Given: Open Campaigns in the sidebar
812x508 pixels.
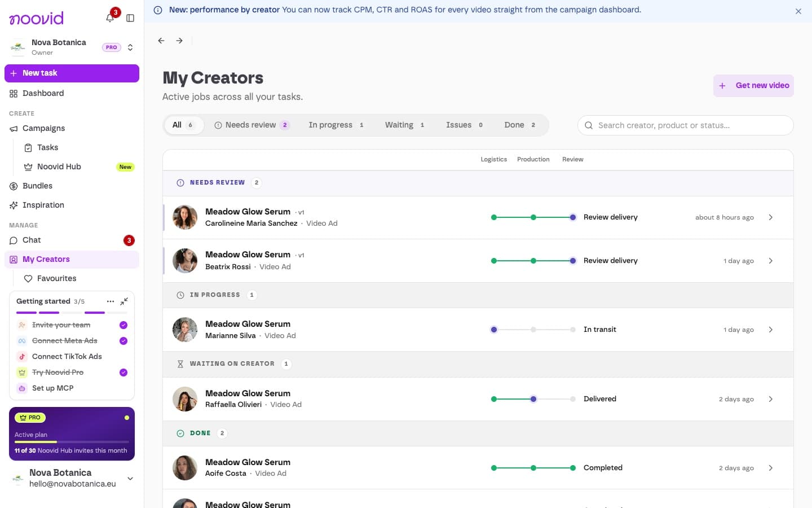Looking at the screenshot, I should [72, 128].
